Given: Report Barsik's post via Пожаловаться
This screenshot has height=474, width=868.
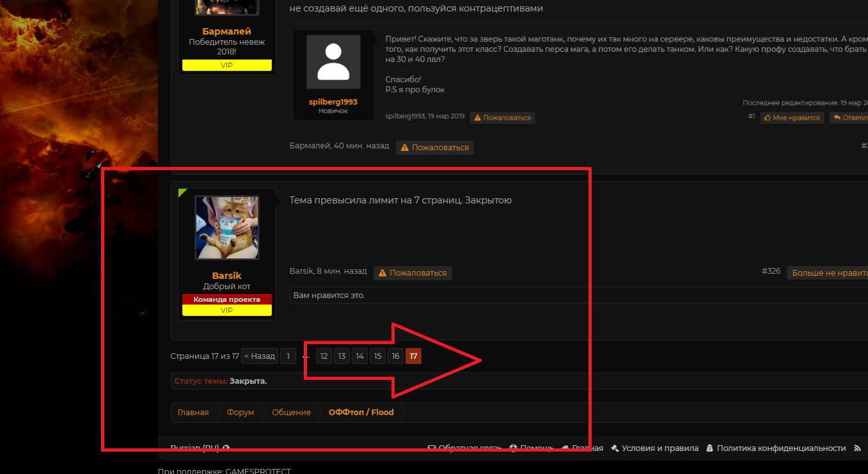Looking at the screenshot, I should [x=413, y=273].
